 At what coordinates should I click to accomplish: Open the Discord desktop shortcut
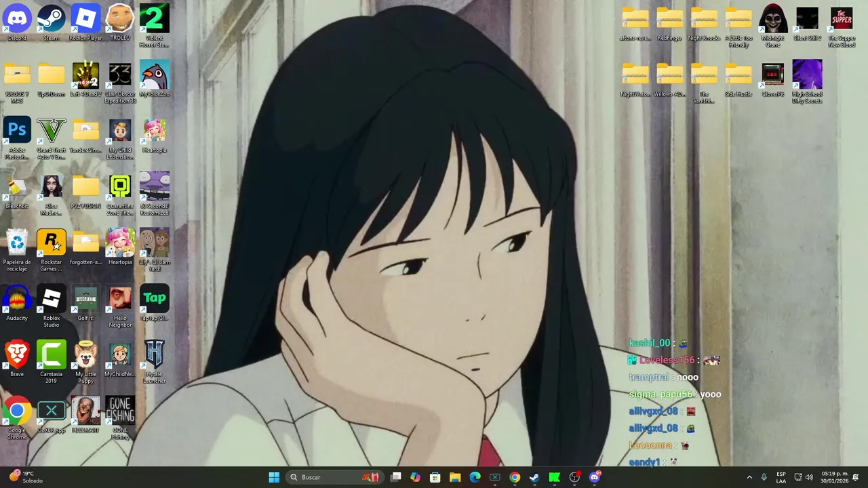(x=17, y=22)
